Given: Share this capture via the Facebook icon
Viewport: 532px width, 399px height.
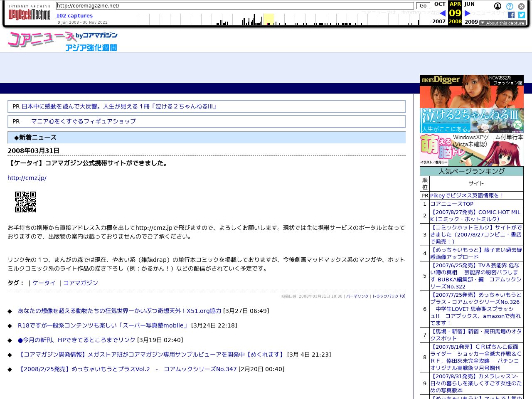Looking at the screenshot, I should [x=511, y=15].
